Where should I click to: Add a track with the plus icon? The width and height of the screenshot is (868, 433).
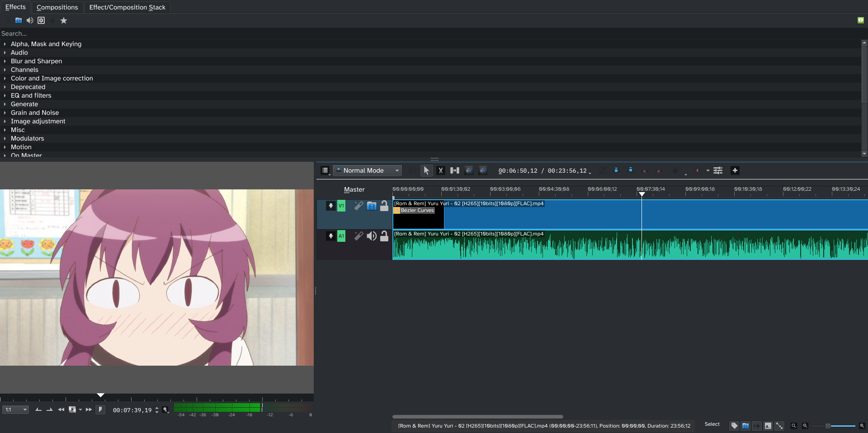pyautogui.click(x=735, y=170)
